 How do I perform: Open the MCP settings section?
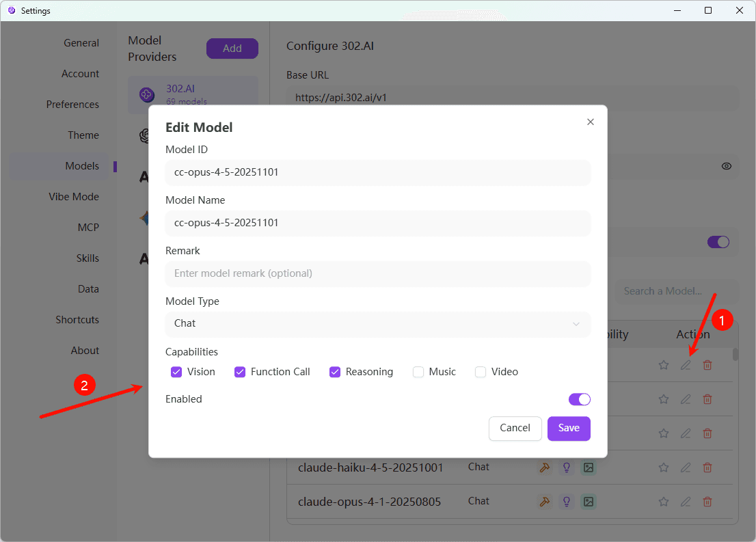(x=88, y=227)
